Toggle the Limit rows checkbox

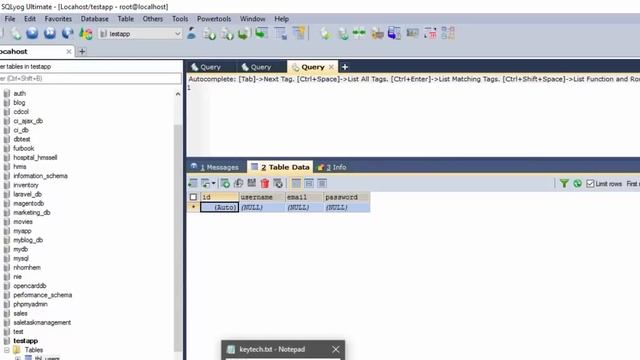point(590,184)
